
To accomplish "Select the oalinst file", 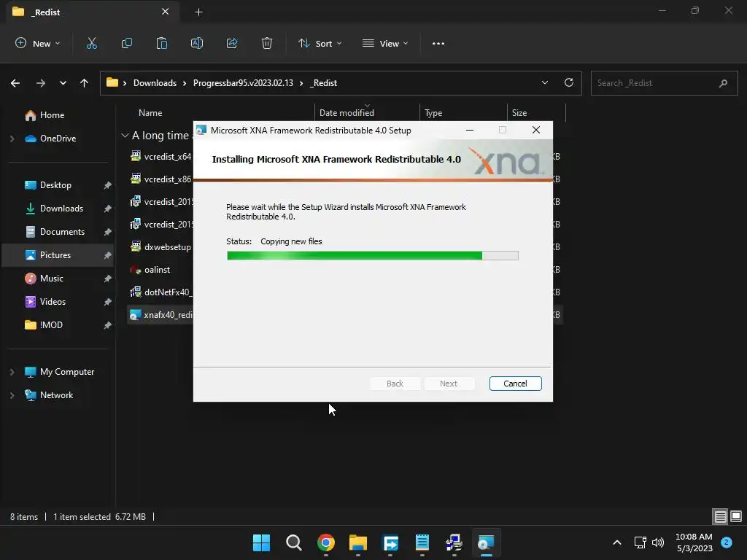I will (150, 270).
